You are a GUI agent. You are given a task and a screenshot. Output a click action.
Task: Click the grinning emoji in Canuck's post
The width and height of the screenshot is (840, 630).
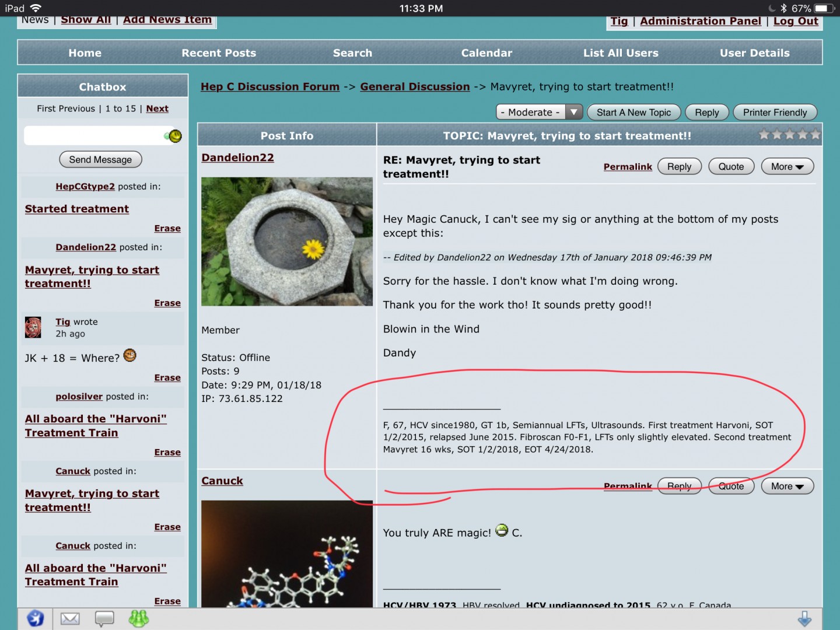tap(502, 530)
